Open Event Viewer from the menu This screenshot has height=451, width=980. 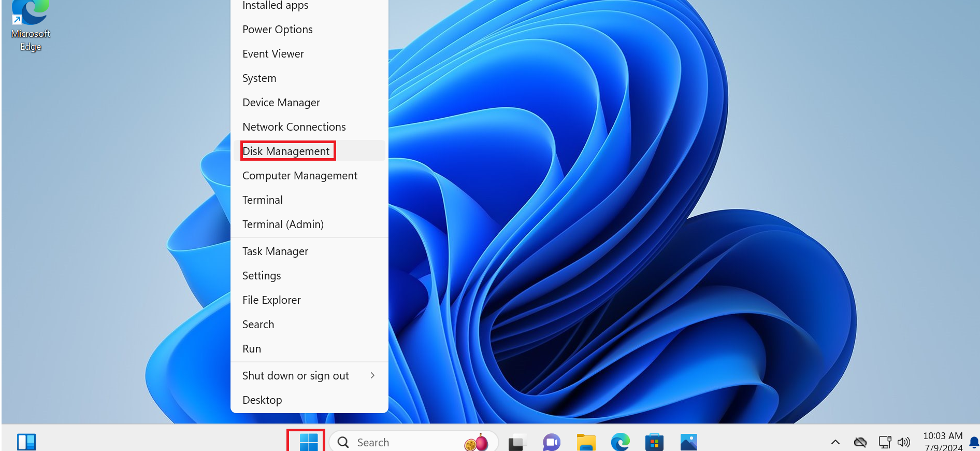[x=309, y=53]
